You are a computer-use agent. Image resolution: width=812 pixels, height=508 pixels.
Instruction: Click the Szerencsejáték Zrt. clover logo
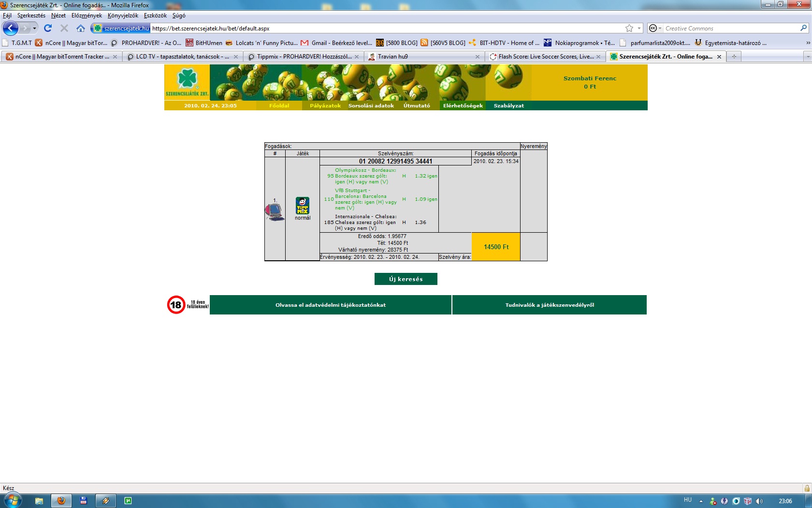coord(187,82)
